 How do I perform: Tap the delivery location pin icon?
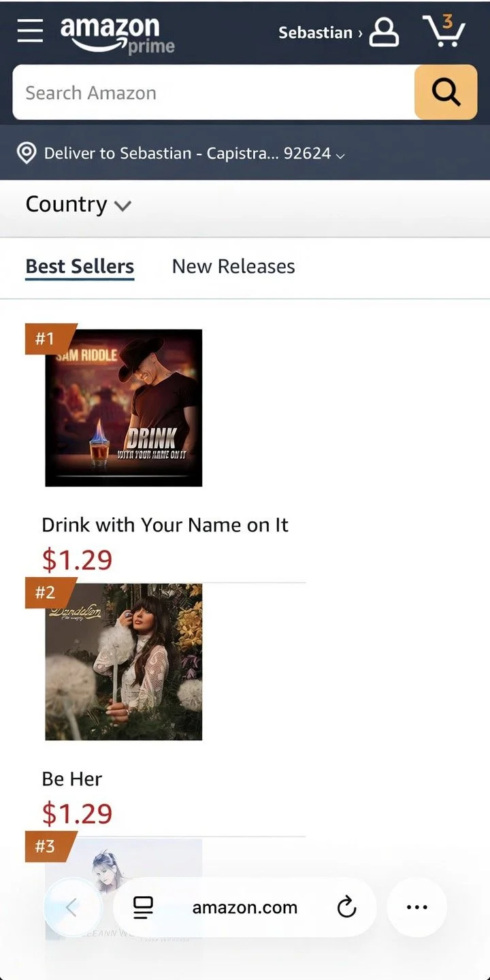[27, 153]
